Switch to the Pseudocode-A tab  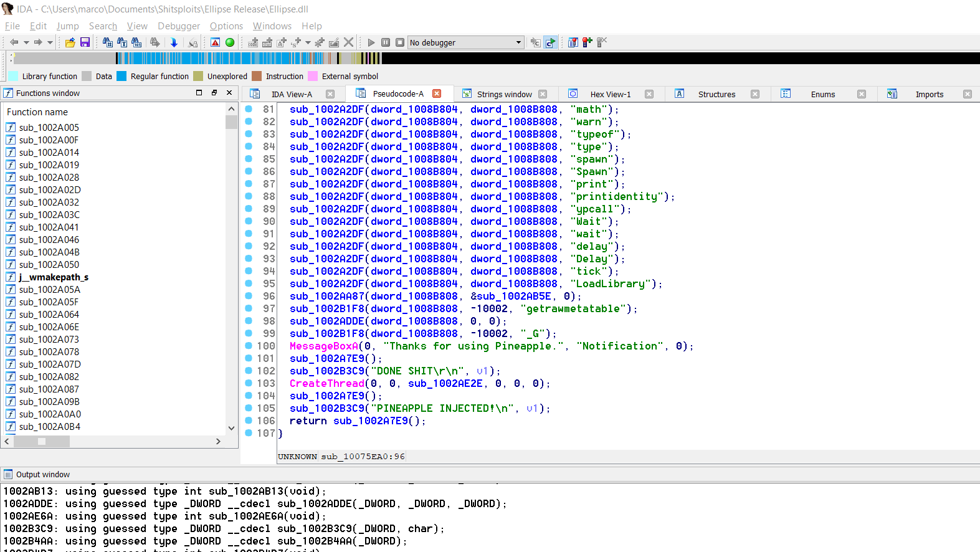(398, 93)
